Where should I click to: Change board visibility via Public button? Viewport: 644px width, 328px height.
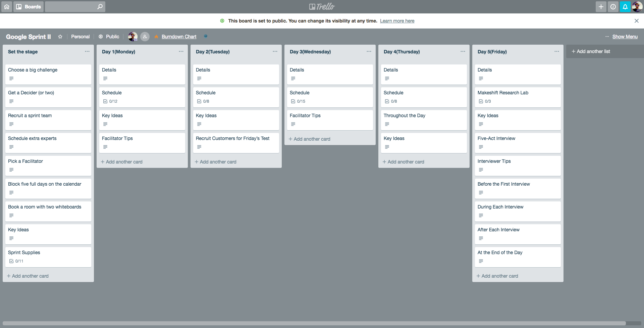(109, 37)
